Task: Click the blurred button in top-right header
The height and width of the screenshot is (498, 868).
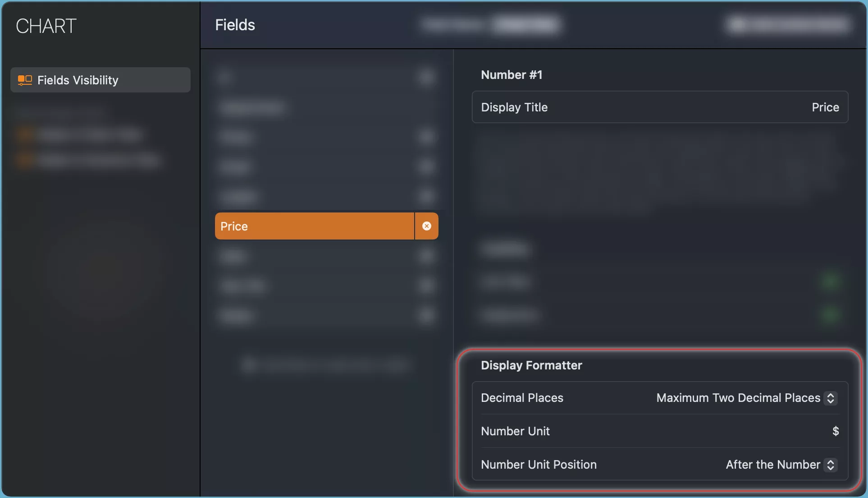Action: (789, 24)
